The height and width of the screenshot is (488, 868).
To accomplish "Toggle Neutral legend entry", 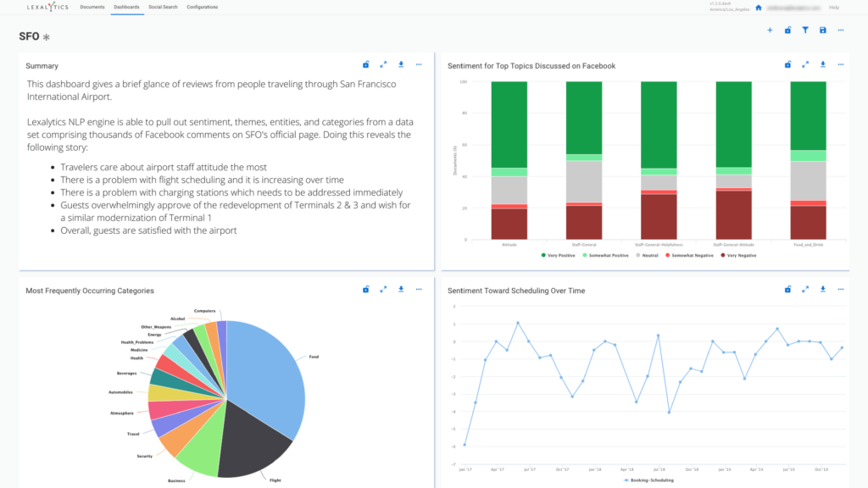I will click(x=647, y=256).
